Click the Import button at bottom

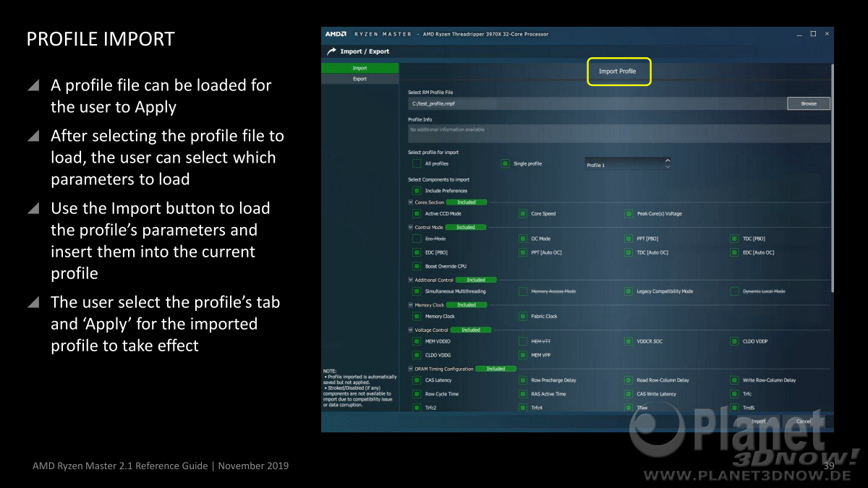point(758,421)
